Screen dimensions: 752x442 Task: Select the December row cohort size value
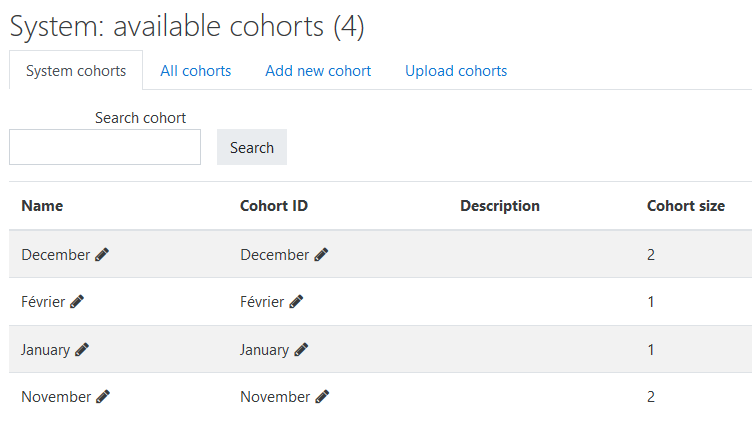click(x=651, y=255)
